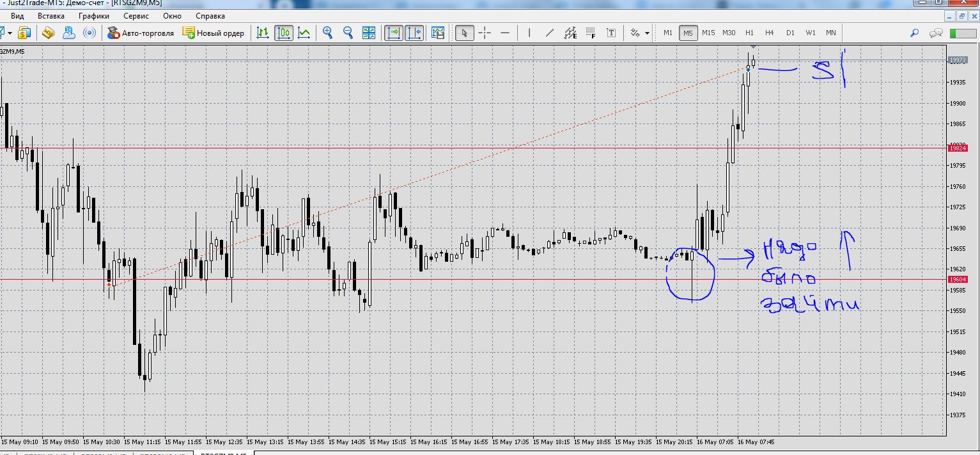Click price scale value 19550
This screenshot has height=455, width=980.
(958, 311)
